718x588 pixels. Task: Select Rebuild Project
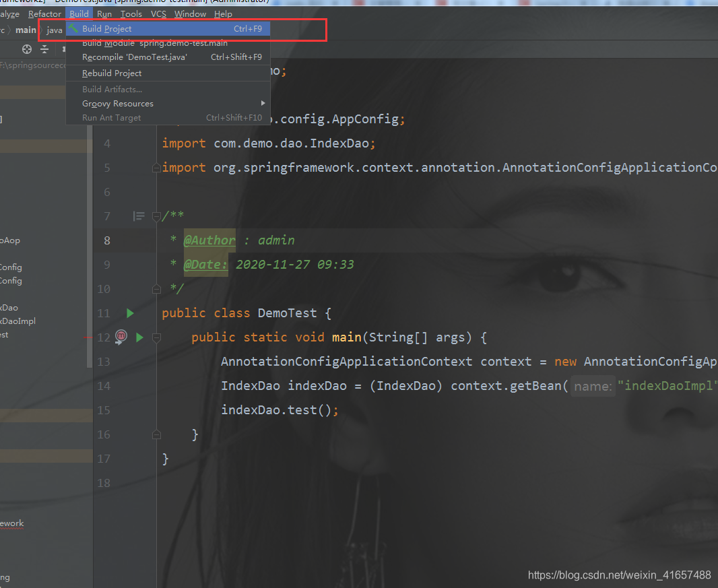pyautogui.click(x=168, y=73)
